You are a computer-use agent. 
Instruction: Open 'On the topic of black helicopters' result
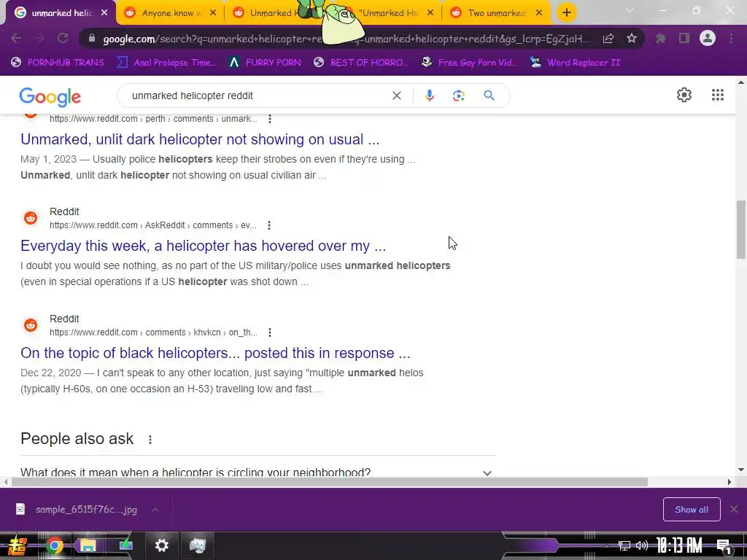click(215, 353)
